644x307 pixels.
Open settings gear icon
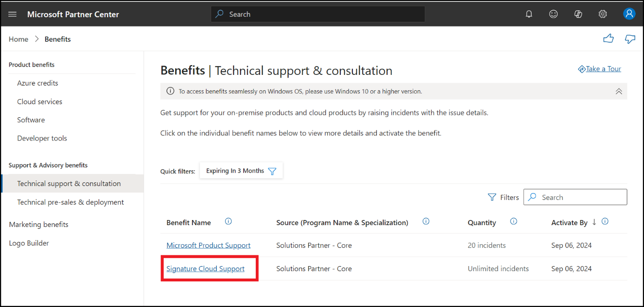click(603, 14)
